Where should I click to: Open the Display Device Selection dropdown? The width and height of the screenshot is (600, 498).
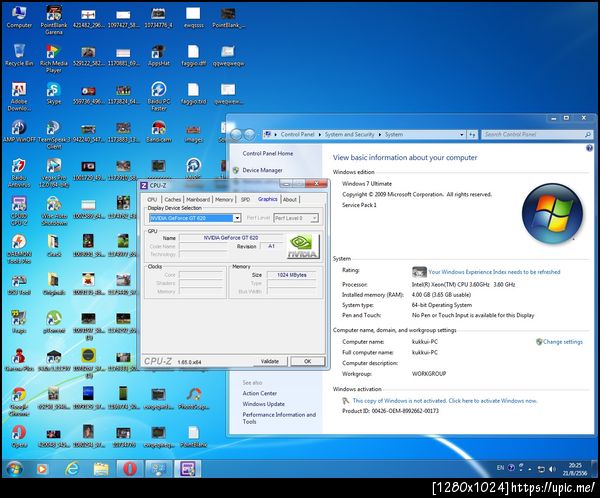[x=237, y=218]
